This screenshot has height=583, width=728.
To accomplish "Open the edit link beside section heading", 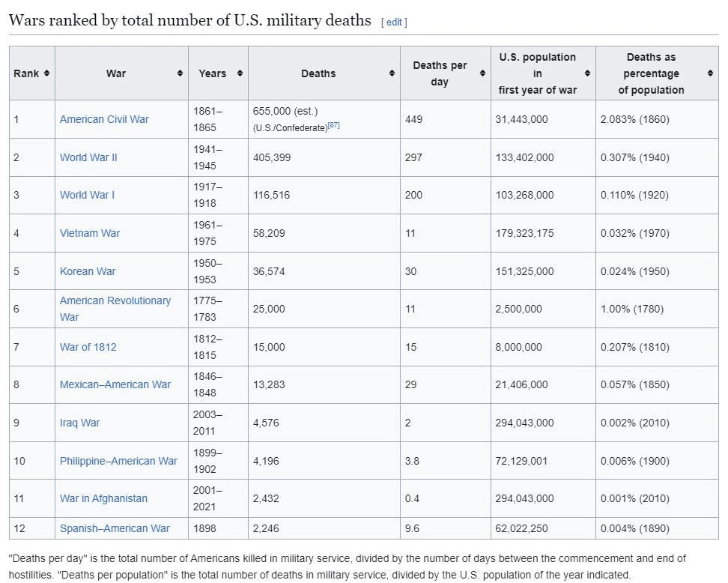I will 394,22.
